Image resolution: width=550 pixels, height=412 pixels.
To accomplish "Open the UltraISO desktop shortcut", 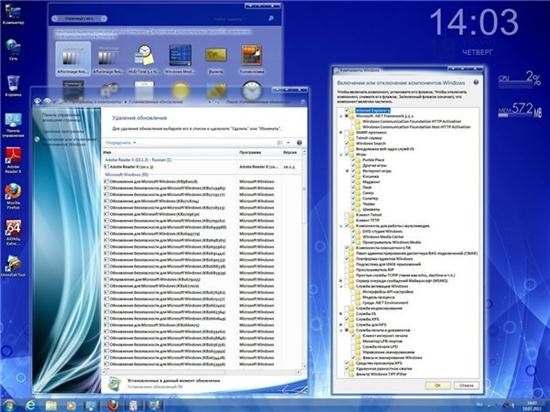I will coord(13,266).
